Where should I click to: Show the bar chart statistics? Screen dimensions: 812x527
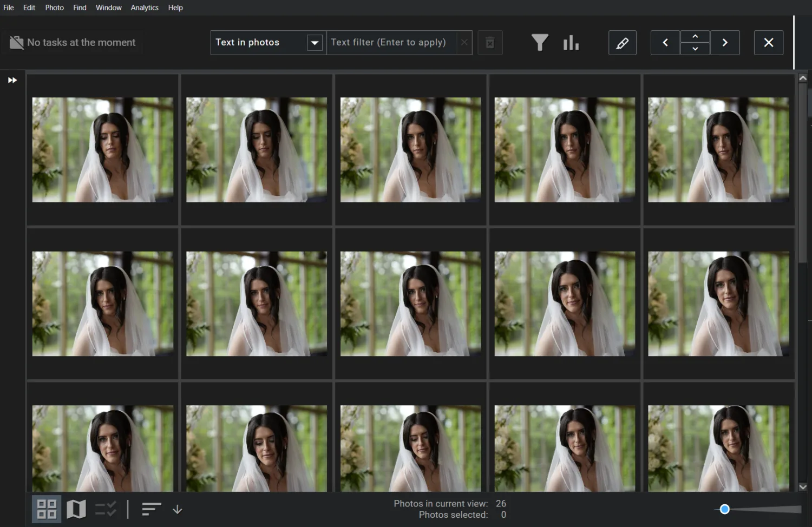571,43
